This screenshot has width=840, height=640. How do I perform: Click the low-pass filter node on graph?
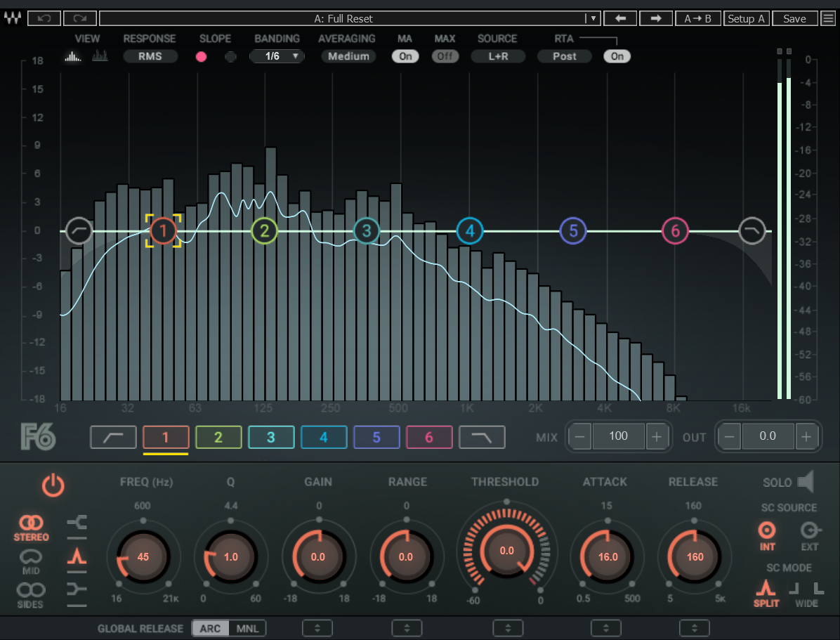[x=752, y=231]
